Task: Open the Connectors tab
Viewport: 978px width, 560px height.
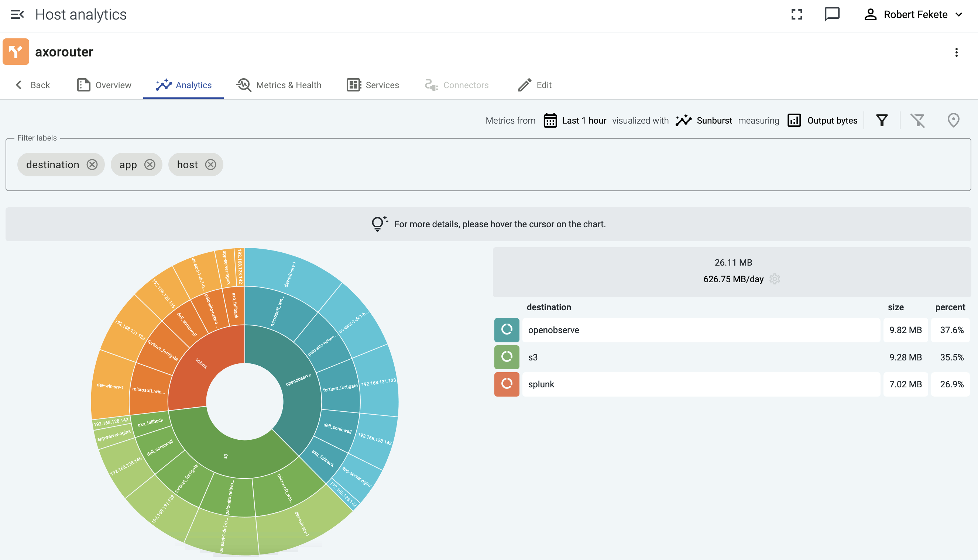Action: (x=456, y=85)
